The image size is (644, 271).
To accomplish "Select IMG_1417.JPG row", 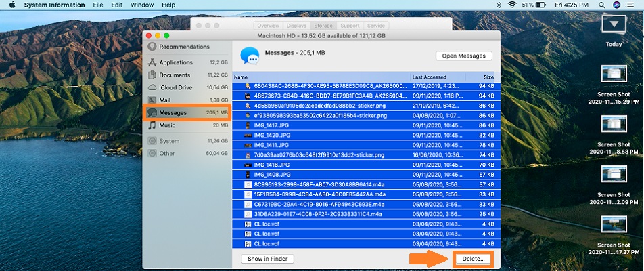I will tap(367, 125).
